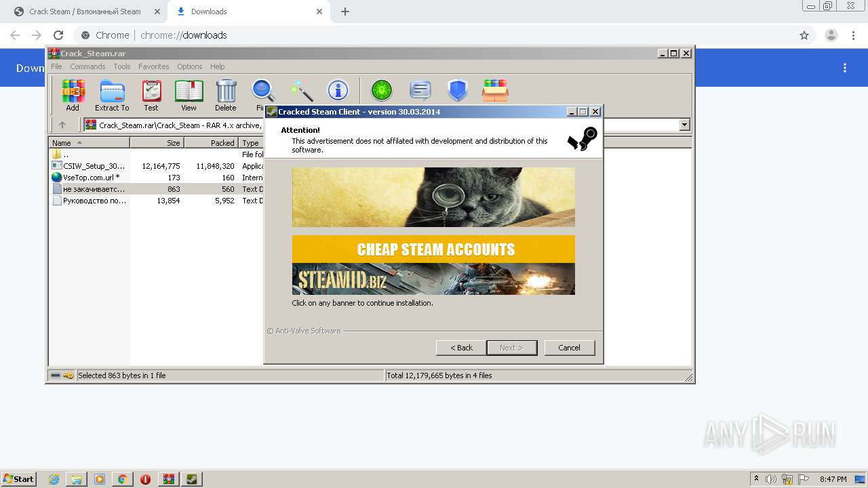Show hidden tray icons arrow

[757, 479]
